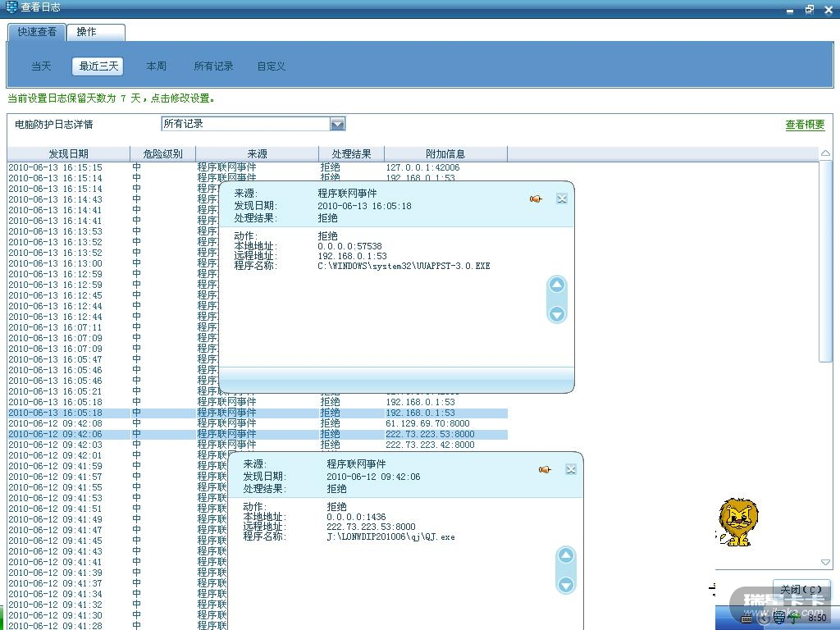Pin the 2010-06-12 09:42:06 detail popup

(545, 470)
